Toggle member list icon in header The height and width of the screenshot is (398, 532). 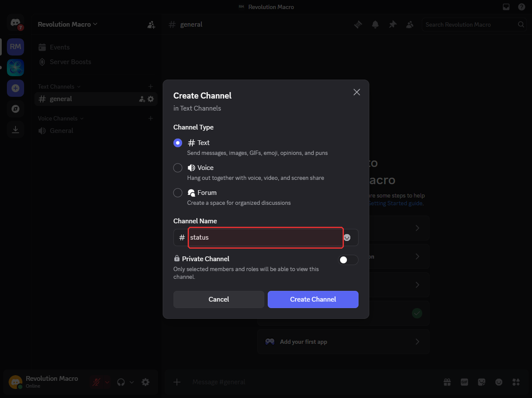[x=410, y=25]
